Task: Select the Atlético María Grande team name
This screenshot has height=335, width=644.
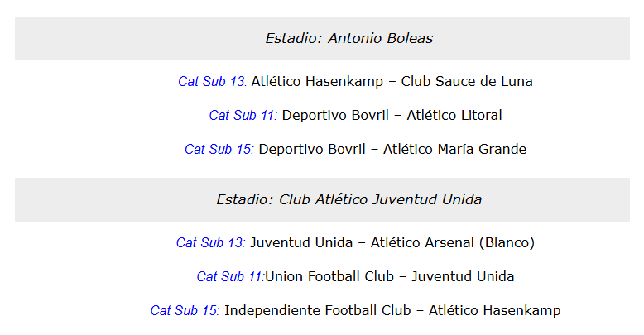Action: pos(454,150)
